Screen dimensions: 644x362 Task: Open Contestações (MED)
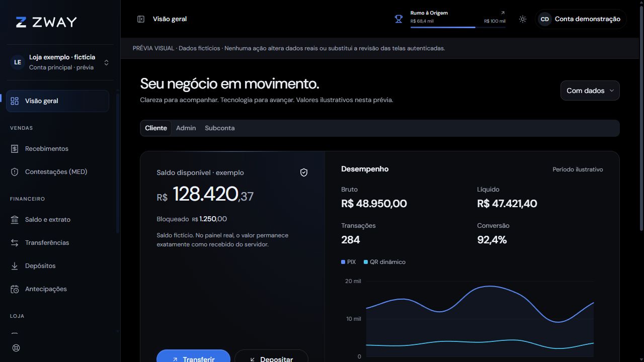(57, 172)
